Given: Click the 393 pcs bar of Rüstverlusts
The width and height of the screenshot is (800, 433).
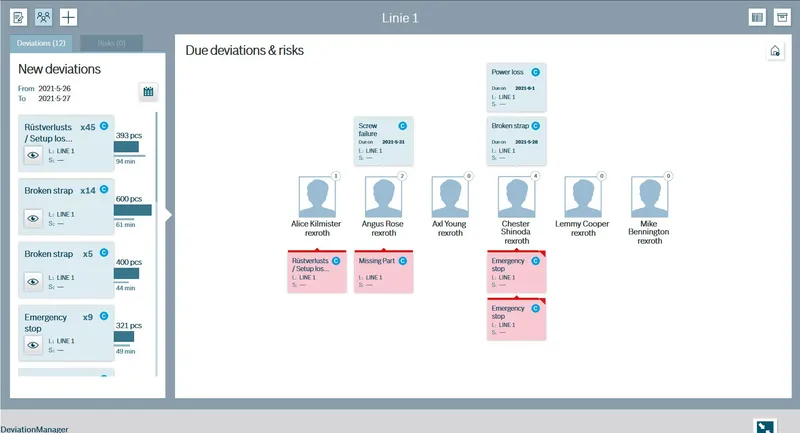Looking at the screenshot, I should (x=127, y=147).
